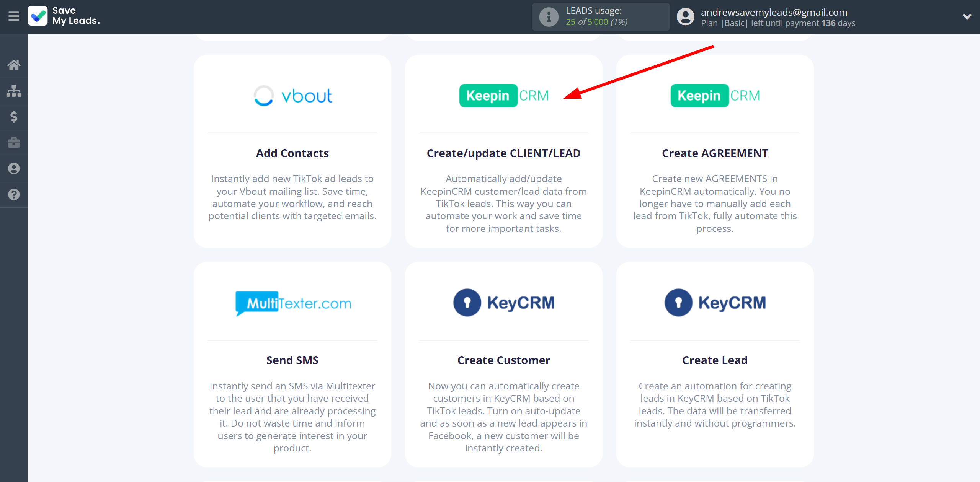
Task: Open the hamburger menu icon
Action: coord(14,16)
